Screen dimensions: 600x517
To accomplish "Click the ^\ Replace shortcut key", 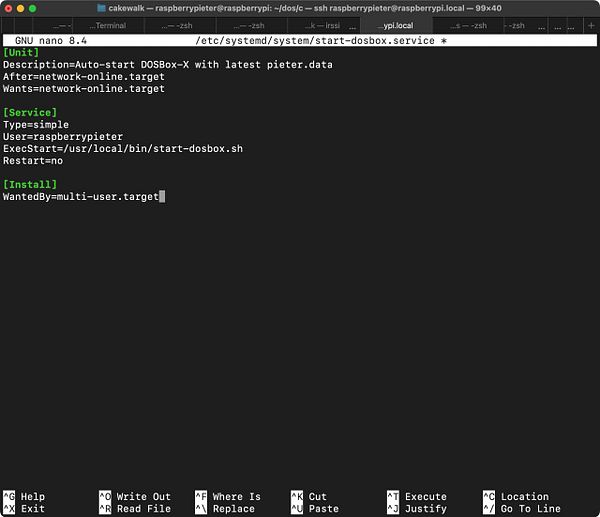I will (201, 509).
